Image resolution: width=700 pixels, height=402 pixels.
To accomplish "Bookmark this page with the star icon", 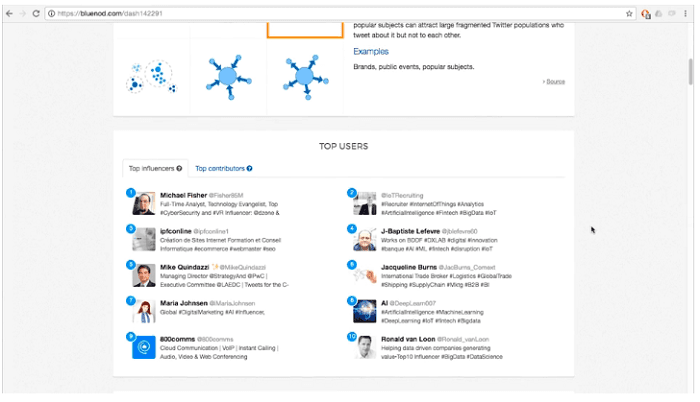I will tap(629, 13).
